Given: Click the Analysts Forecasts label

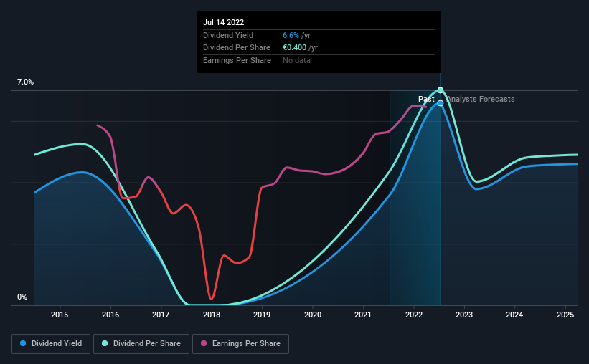Looking at the screenshot, I should [x=481, y=99].
